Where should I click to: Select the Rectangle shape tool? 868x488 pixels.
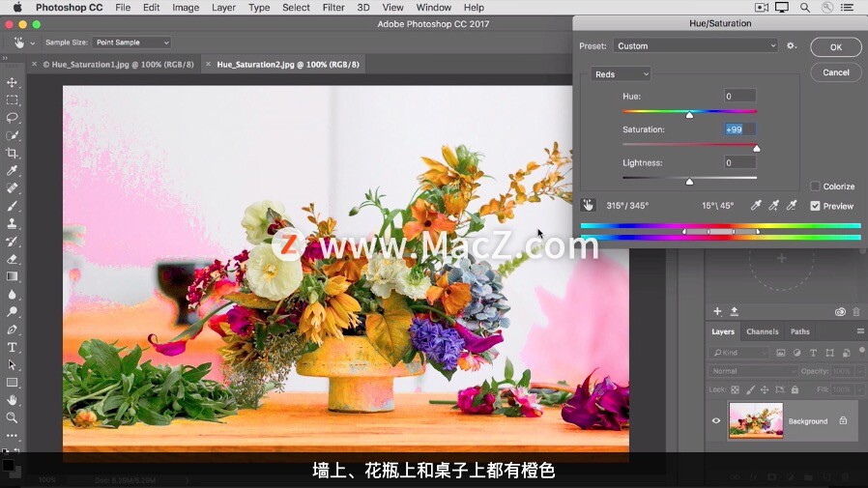12,383
